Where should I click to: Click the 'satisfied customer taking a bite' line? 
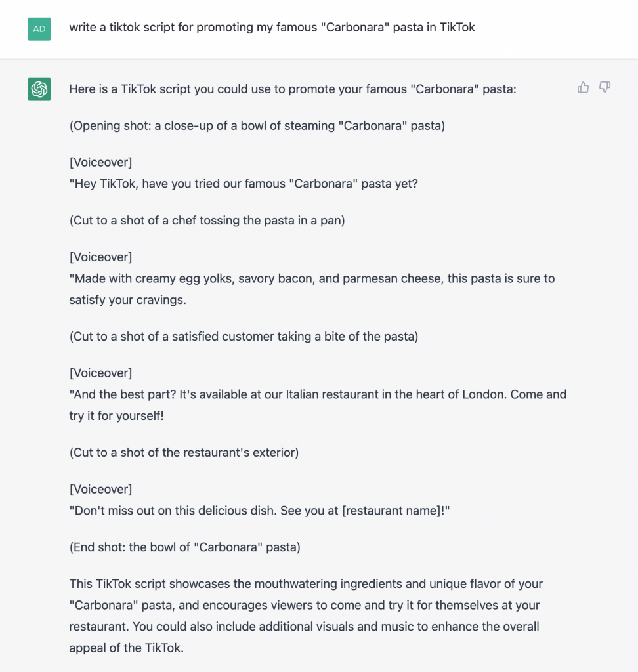coord(244,337)
